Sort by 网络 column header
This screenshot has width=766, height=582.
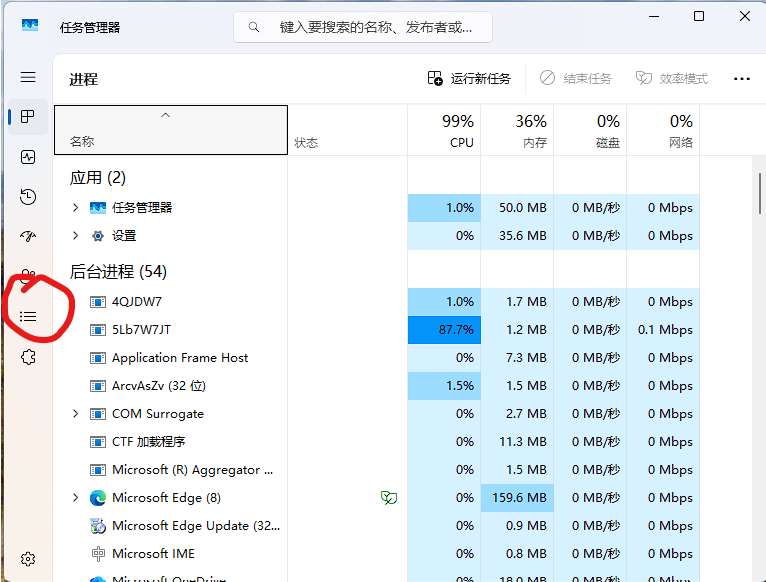coord(663,130)
